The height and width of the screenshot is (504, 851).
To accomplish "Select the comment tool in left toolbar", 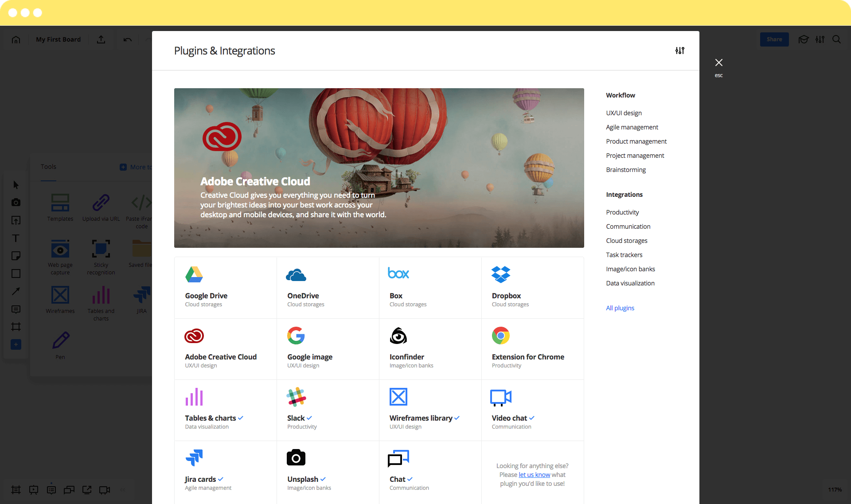I will point(16,309).
